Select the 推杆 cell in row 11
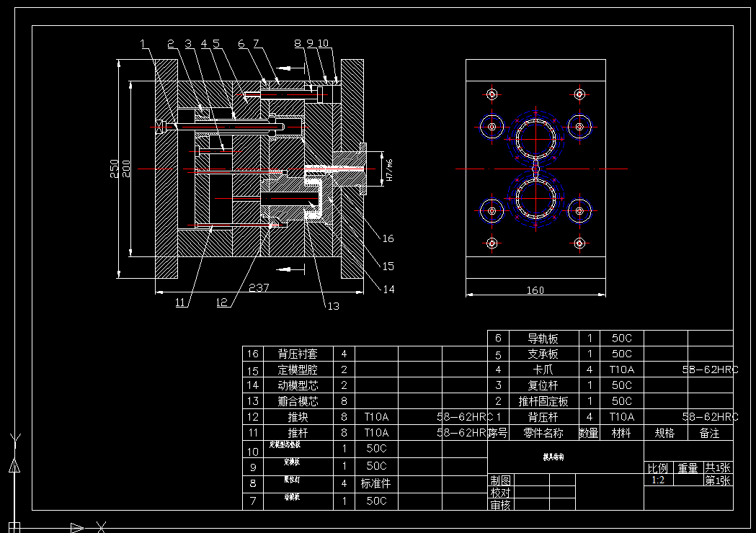This screenshot has width=756, height=533. click(x=298, y=433)
